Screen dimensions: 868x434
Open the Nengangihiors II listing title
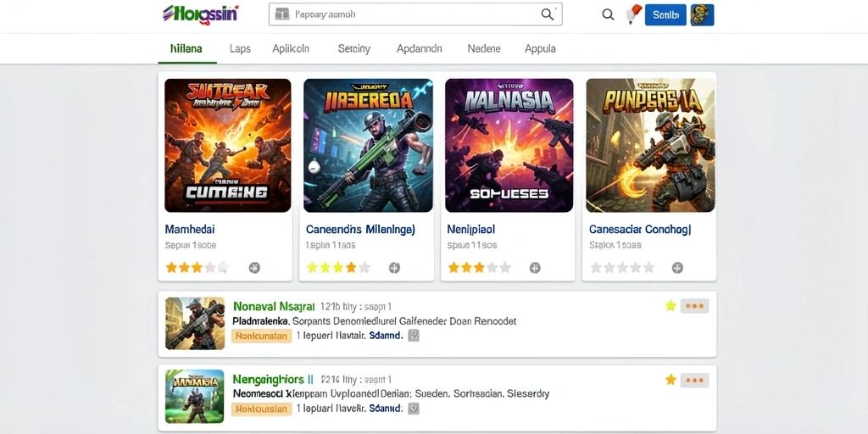274,380
